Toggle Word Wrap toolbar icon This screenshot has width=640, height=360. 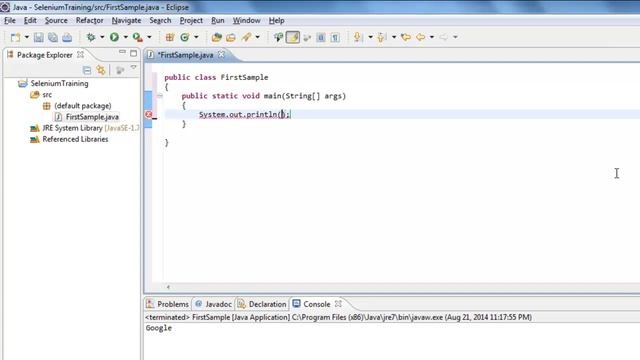click(307, 38)
